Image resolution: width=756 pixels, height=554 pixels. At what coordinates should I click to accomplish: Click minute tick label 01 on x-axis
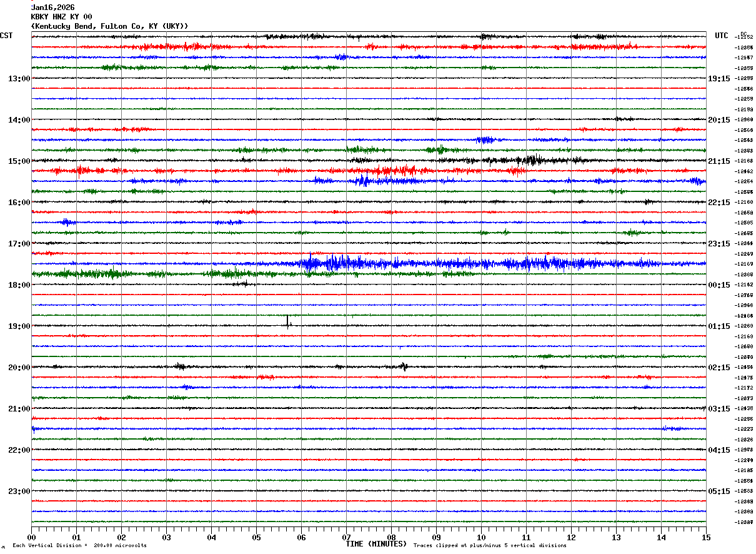pyautogui.click(x=76, y=537)
